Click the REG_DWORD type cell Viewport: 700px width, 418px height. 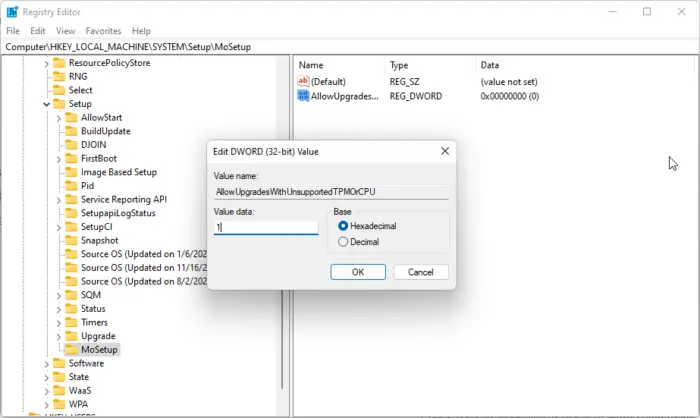pyautogui.click(x=416, y=96)
